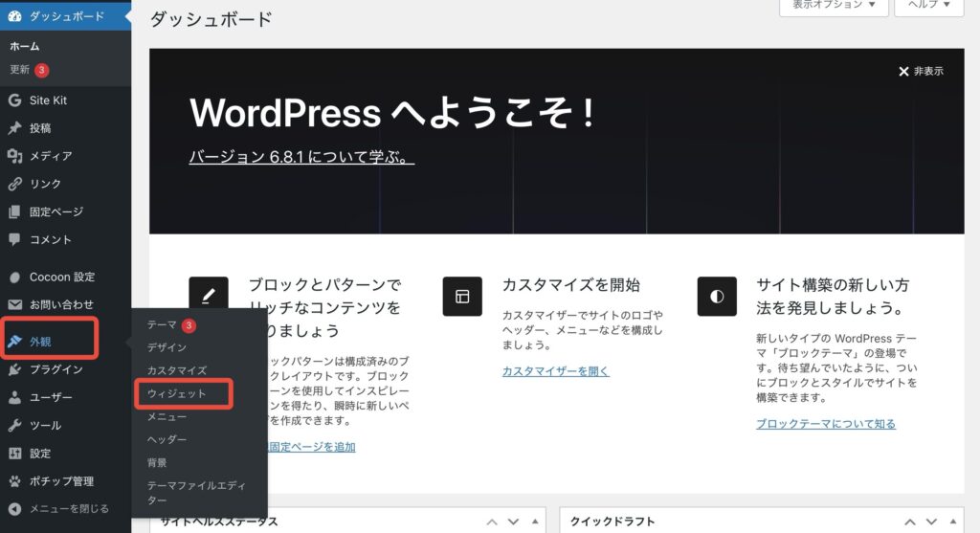Viewport: 980px width, 533px height.
Task: Toggle サイトヘルスステータス panel triangle
Action: 535,522
